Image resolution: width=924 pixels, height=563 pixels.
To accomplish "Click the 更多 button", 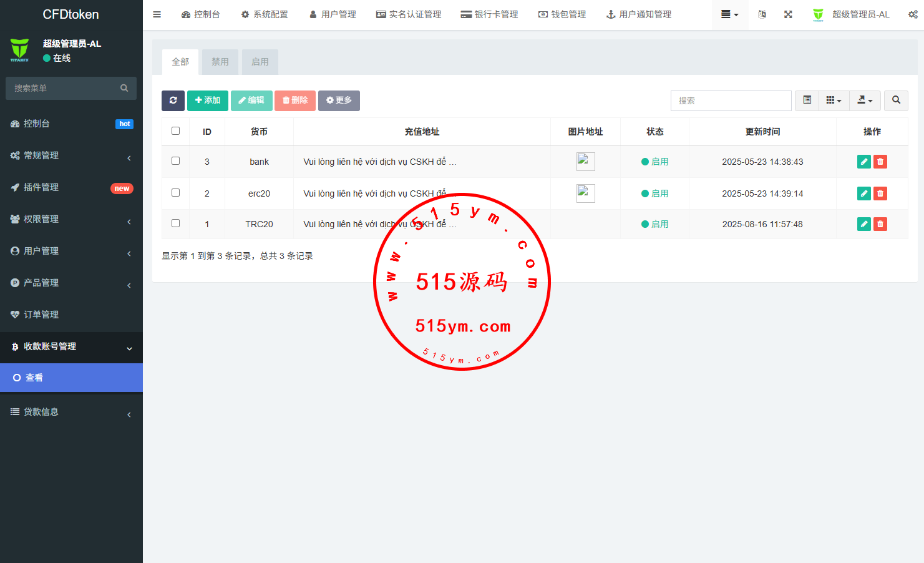I will point(339,100).
